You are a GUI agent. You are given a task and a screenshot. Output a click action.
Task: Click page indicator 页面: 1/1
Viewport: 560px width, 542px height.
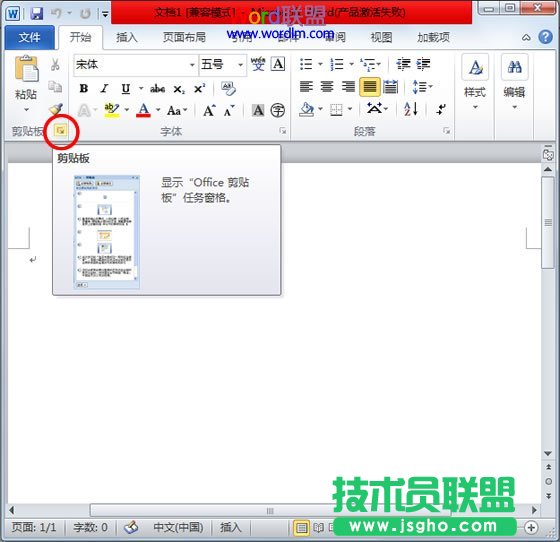point(34,527)
